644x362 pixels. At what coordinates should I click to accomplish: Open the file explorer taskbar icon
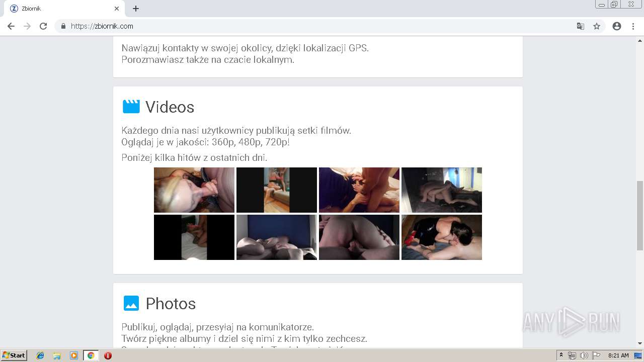point(57,355)
